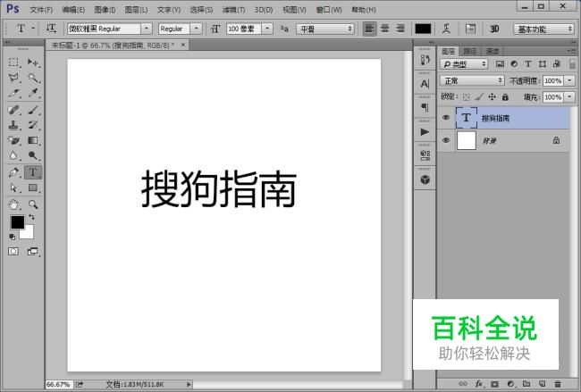Select the Zoom tool

pos(33,204)
